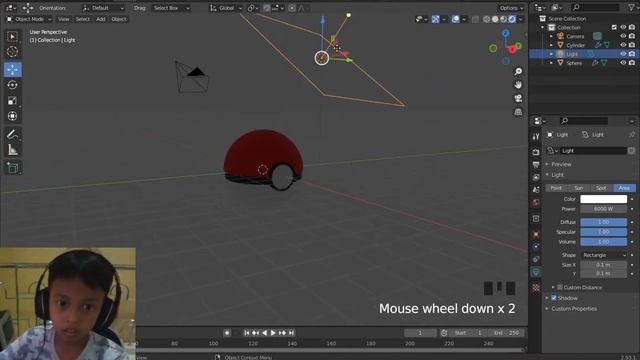The width and height of the screenshot is (640, 360).
Task: Toggle the Collection exclude checkbox
Action: point(614,27)
